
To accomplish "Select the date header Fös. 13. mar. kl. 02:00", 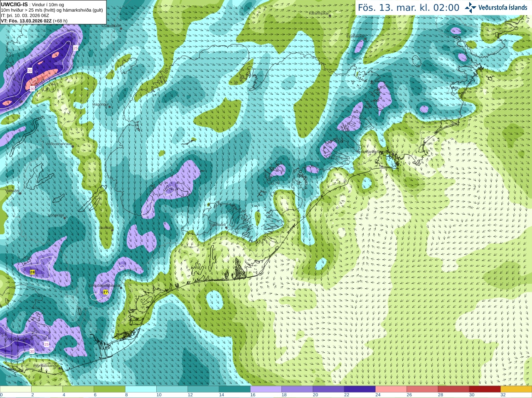I will 409,8.
